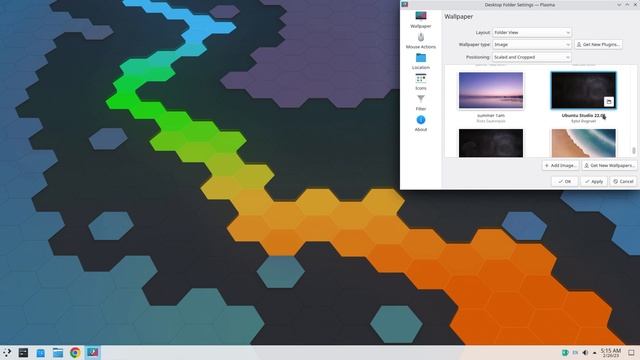Open the Wallpaper settings page
640x360 pixels.
tap(420, 20)
